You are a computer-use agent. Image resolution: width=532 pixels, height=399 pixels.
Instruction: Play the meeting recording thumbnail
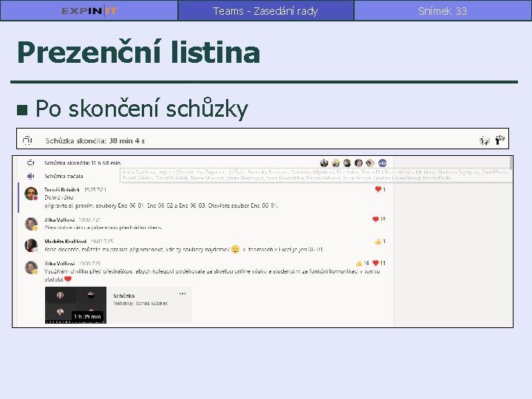(x=75, y=305)
